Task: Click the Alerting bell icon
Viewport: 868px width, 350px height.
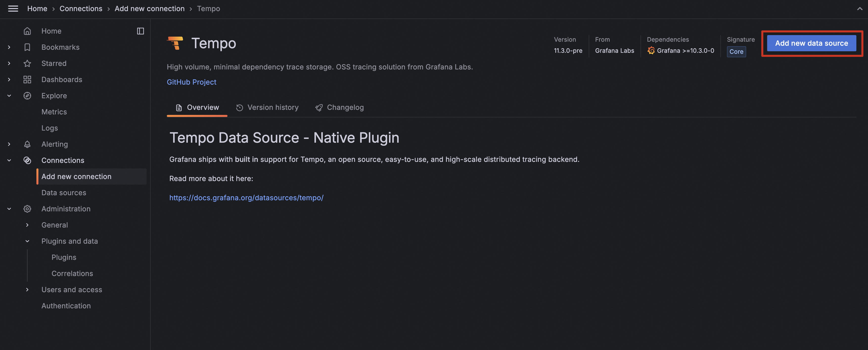Action: (27, 144)
